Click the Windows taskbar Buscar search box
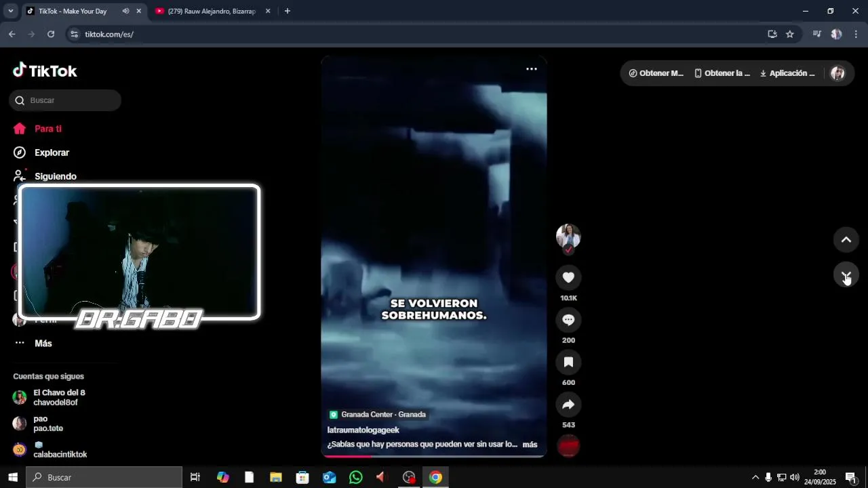868x488 pixels. click(104, 477)
